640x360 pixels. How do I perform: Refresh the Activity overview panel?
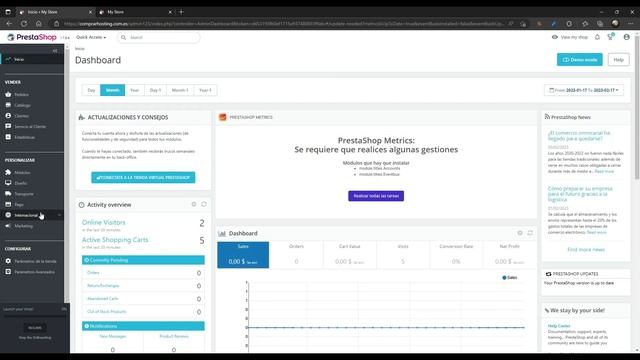pos(204,204)
